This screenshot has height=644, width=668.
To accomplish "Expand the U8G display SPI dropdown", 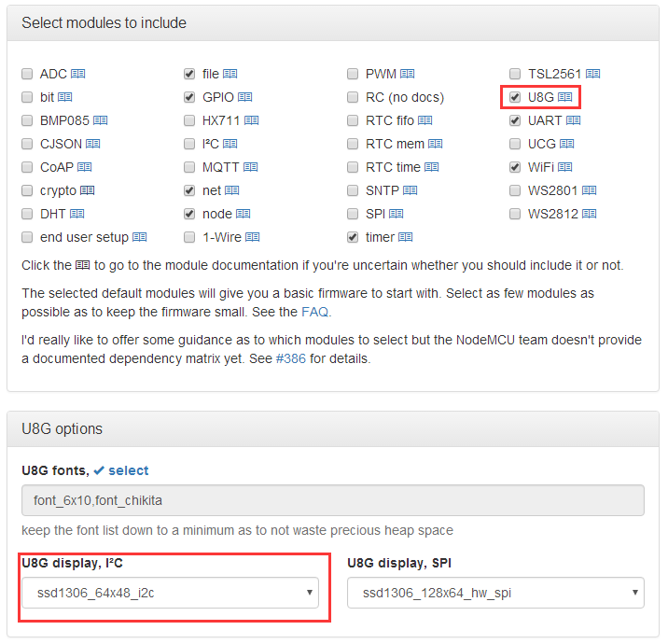I will click(495, 593).
